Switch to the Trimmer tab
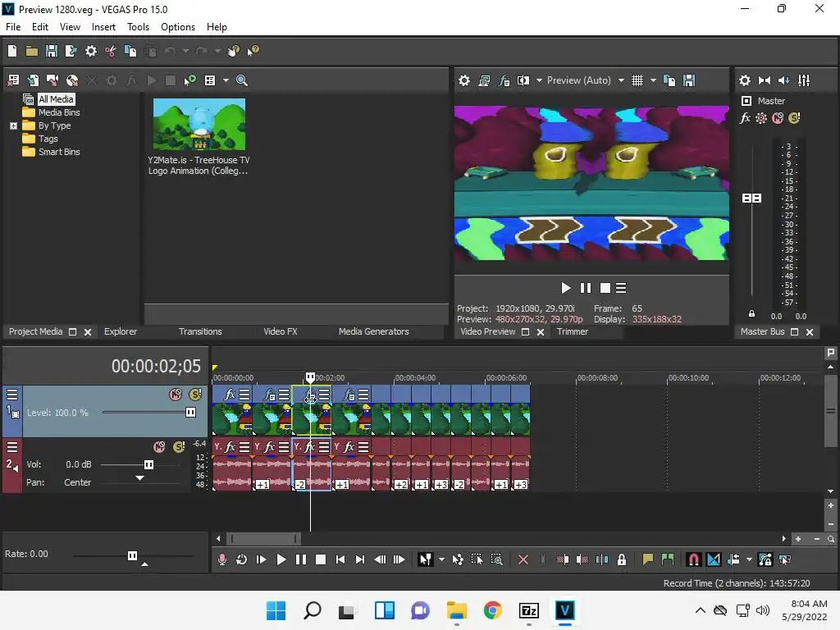Viewport: 840px width, 630px height. click(x=572, y=331)
